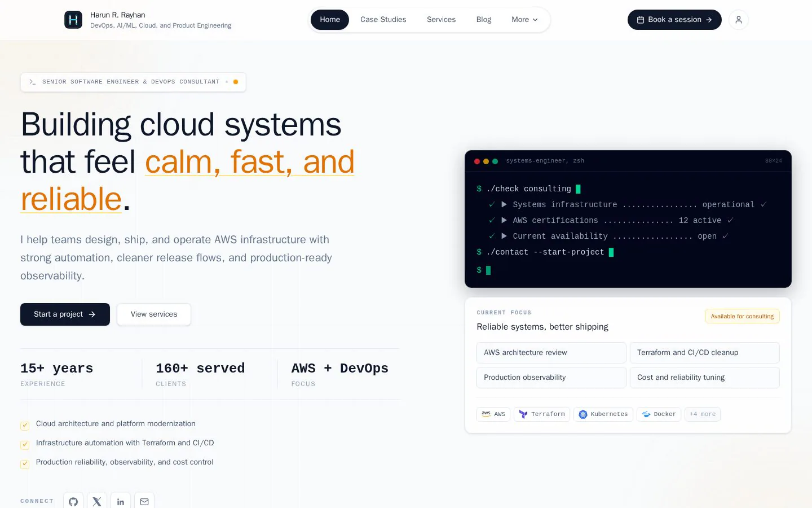Screen dimensions: 812x508
Task: Open the user account icon
Action: 739,20
